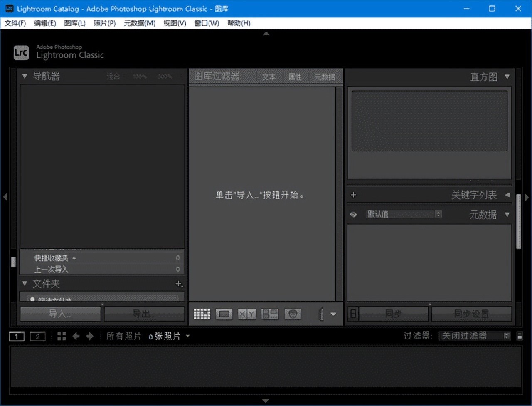This screenshot has height=406, width=532.
Task: Click the 同步设置 button
Action: pyautogui.click(x=471, y=314)
